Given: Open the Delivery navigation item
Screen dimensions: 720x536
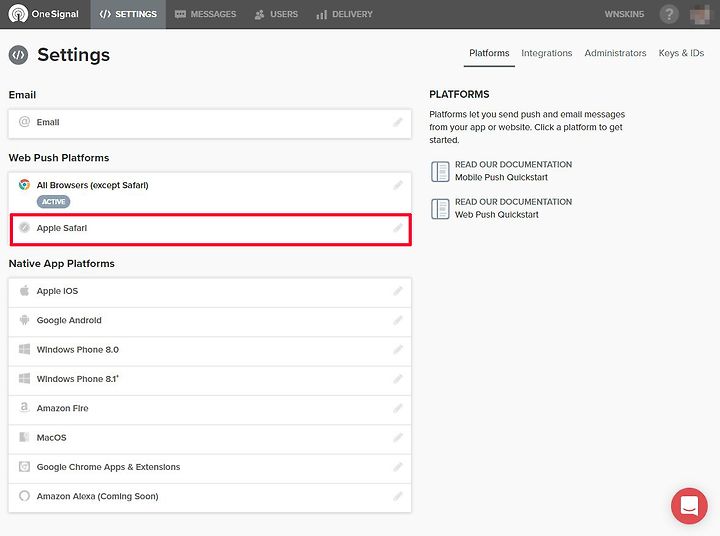Looking at the screenshot, I should coord(344,14).
